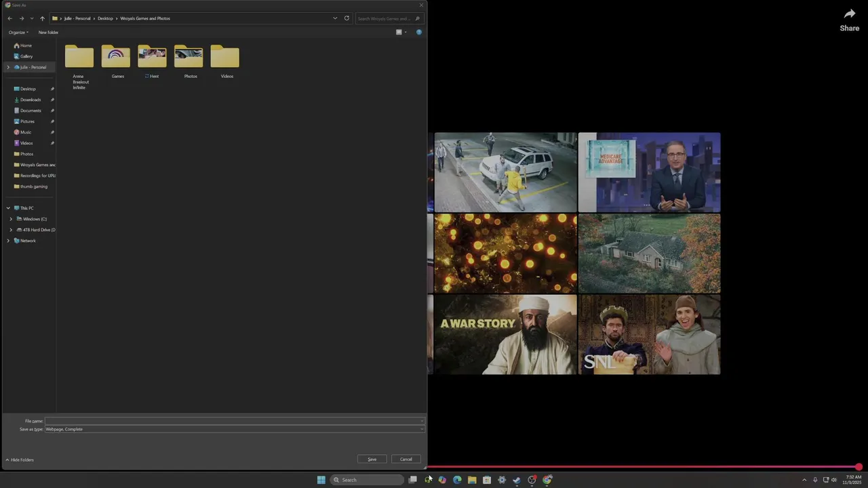This screenshot has height=488, width=868.
Task: Expand the Windows (C:) drive node
Action: [x=11, y=219]
